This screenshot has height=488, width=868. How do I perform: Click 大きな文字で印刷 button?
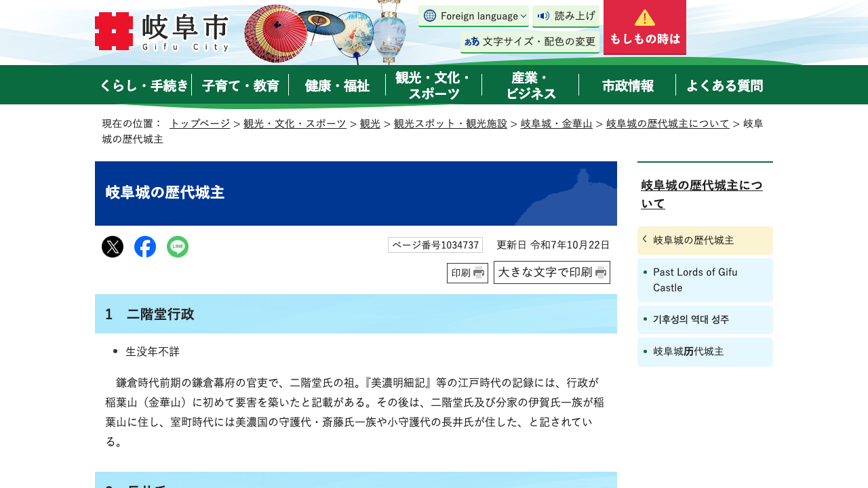[552, 272]
